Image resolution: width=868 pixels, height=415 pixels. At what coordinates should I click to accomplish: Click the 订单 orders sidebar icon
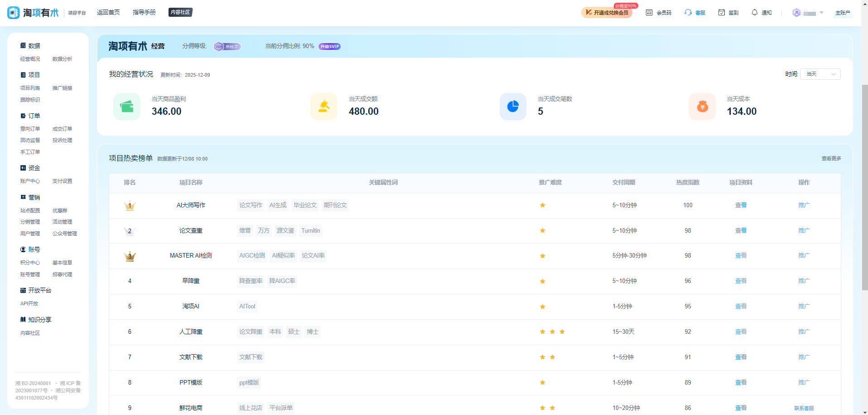[23, 116]
